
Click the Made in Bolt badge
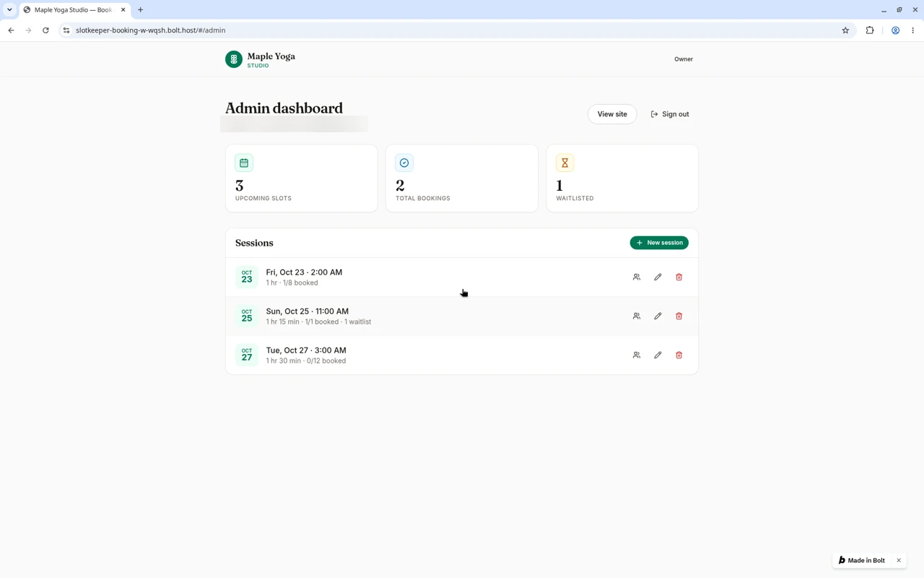[x=862, y=561]
